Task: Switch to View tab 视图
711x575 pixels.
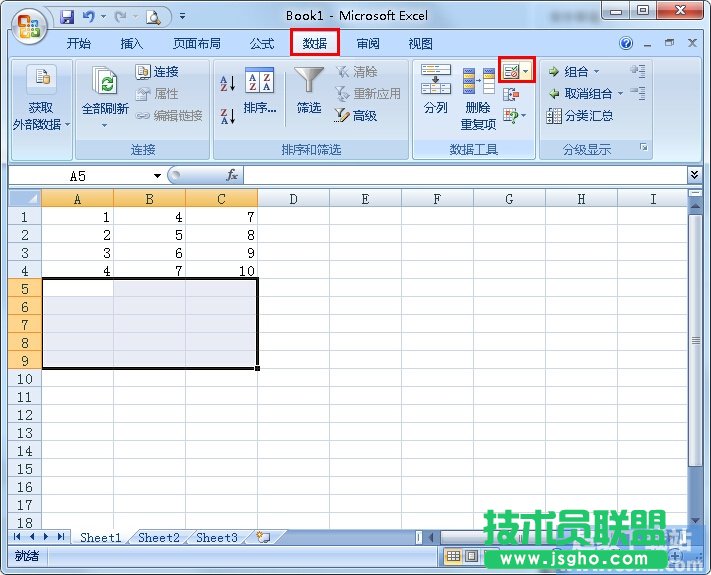Action: click(x=421, y=44)
